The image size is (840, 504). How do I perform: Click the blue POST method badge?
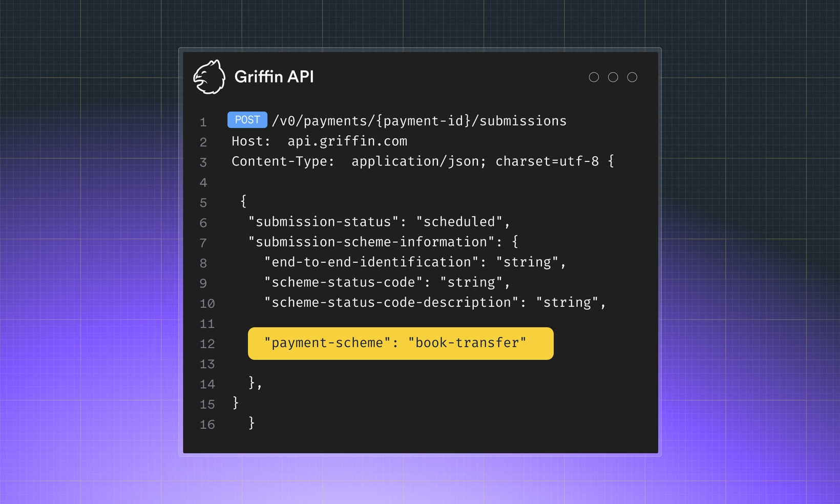pyautogui.click(x=247, y=120)
